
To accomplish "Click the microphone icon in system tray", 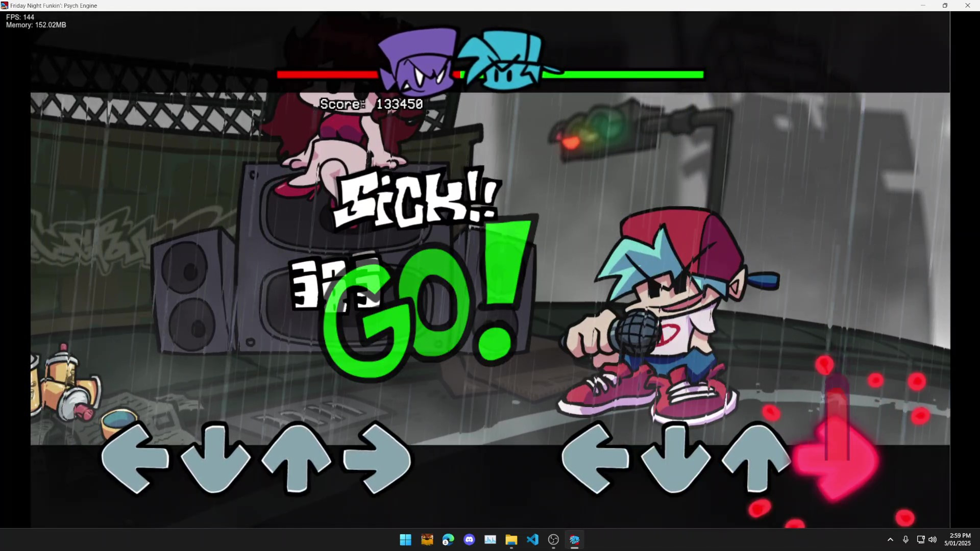I will click(905, 540).
